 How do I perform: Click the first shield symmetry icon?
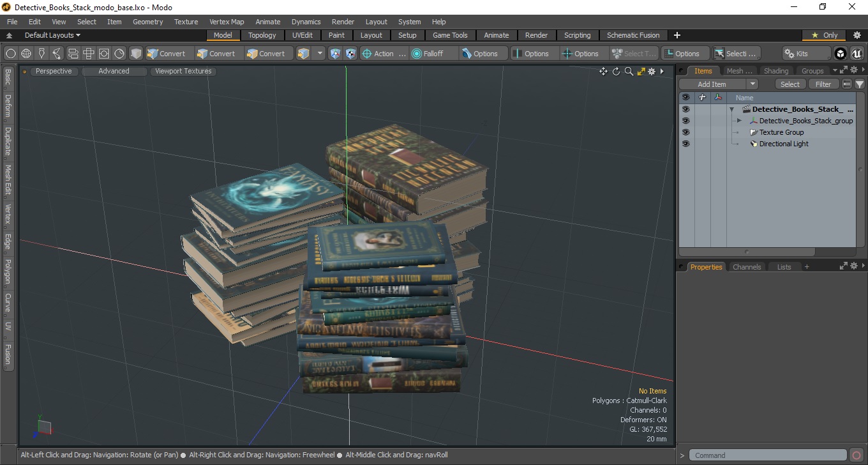coord(335,54)
